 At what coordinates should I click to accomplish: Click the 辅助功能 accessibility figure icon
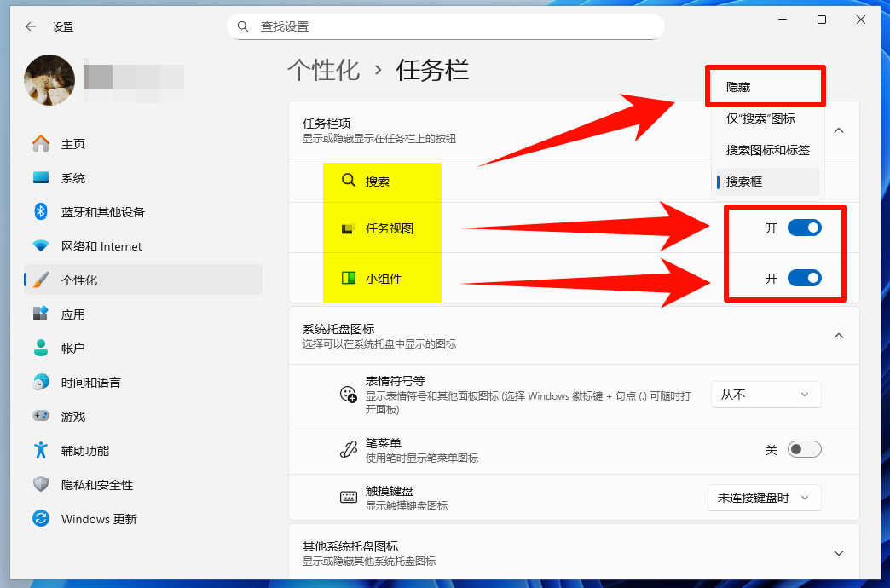[x=41, y=450]
